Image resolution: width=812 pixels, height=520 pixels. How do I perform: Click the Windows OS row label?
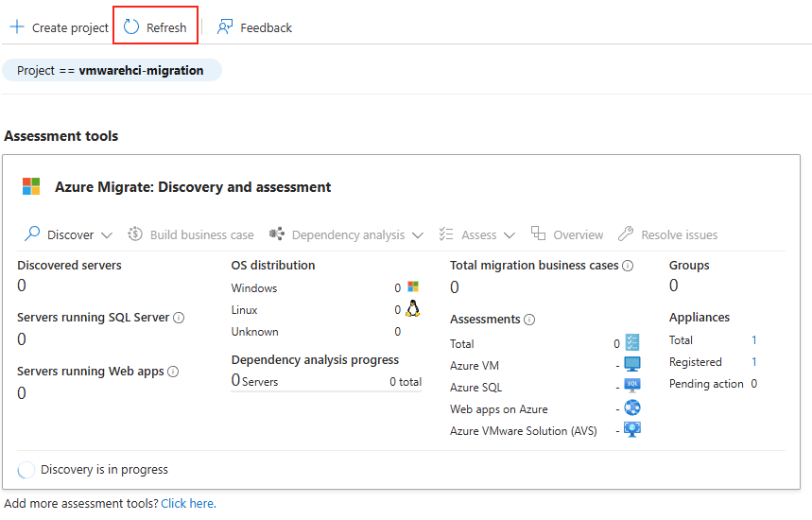click(x=254, y=288)
